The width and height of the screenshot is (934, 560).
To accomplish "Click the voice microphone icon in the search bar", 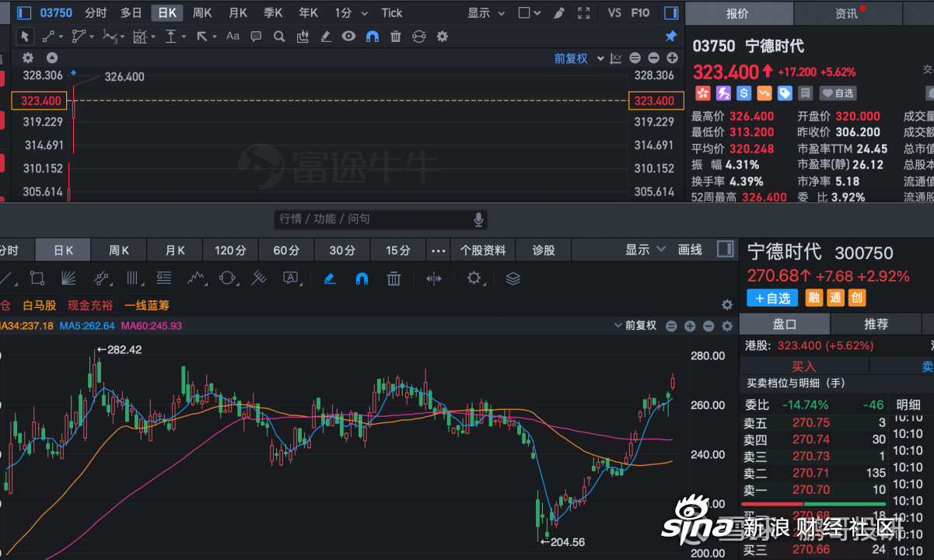I will click(x=479, y=219).
